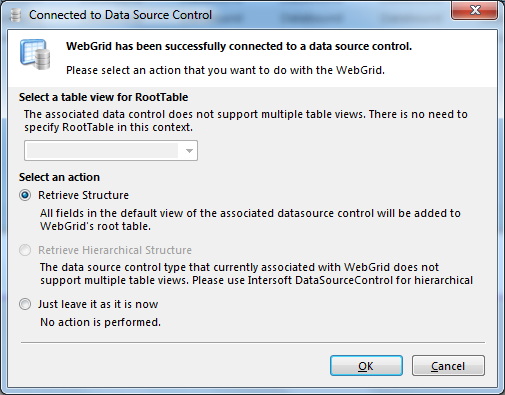Click the WebGrid has been successfully connected message
This screenshot has width=505, height=395.
click(x=239, y=46)
